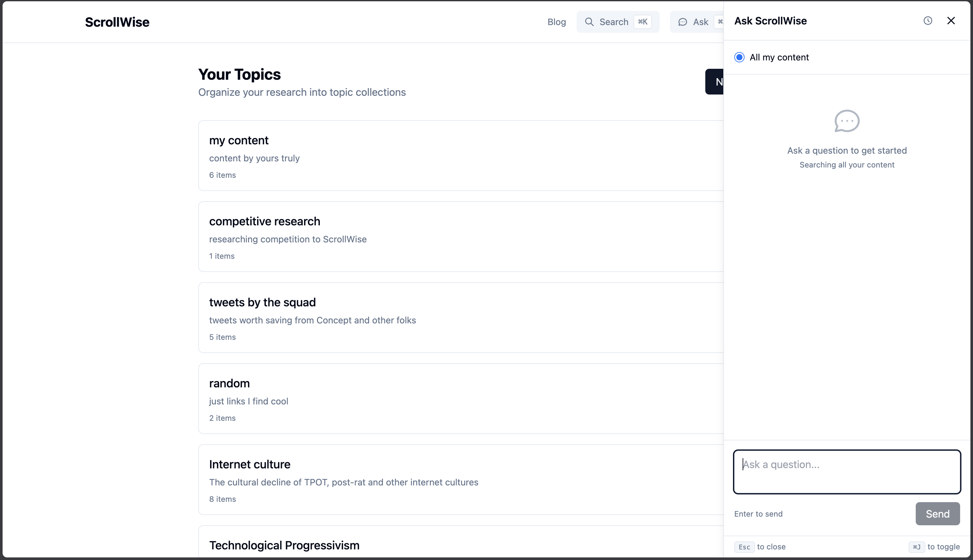
Task: Open the competitive research topic
Action: point(264,221)
